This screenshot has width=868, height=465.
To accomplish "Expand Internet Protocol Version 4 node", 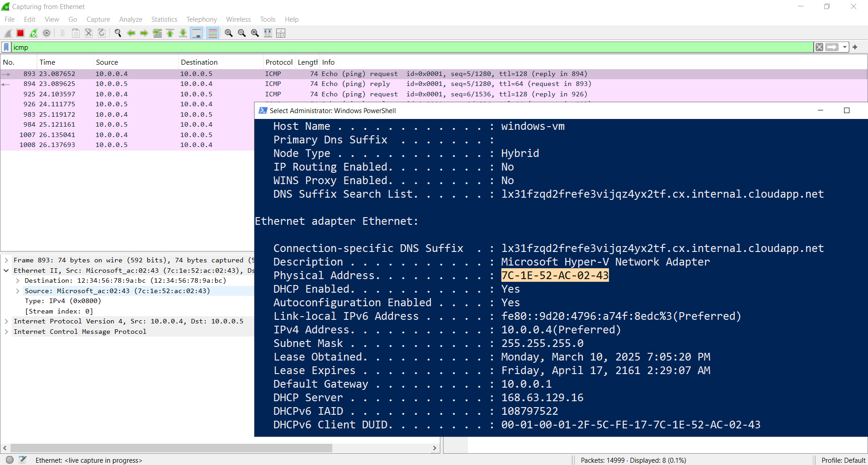I will pyautogui.click(x=6, y=321).
